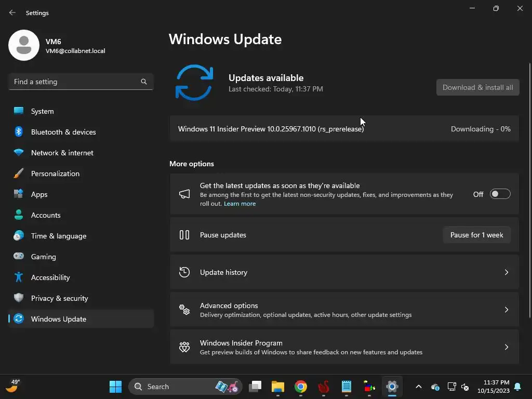Click the megaphone latest updates icon
532x399 pixels.
click(x=184, y=194)
